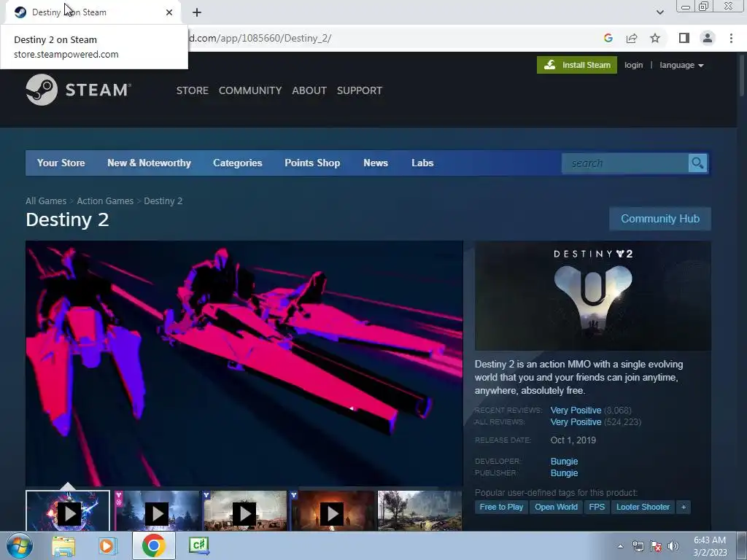Screen dimensions: 747x560
Task: Click the release date Oct 1, 2019
Action: (573, 440)
